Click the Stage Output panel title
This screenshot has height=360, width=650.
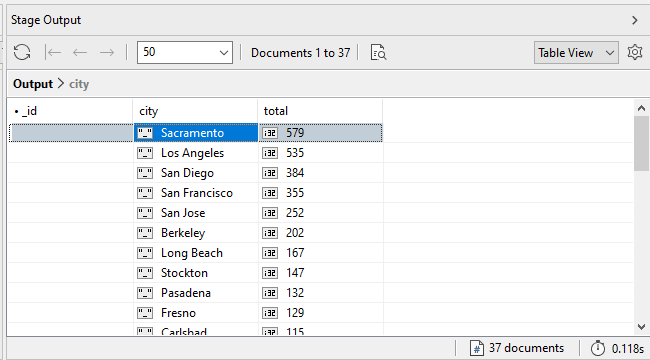(46, 20)
